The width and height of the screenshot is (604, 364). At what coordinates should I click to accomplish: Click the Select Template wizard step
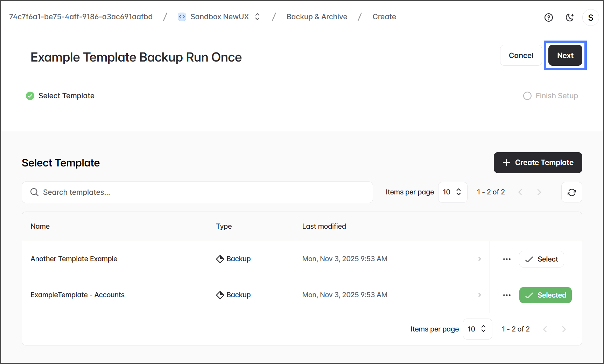coord(66,96)
